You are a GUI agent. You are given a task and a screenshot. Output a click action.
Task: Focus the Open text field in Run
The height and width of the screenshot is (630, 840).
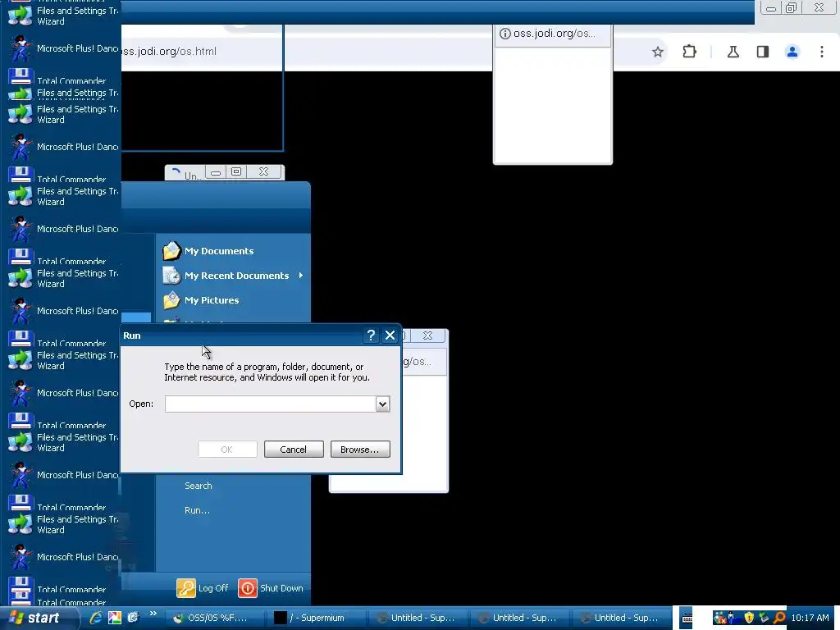[270, 404]
